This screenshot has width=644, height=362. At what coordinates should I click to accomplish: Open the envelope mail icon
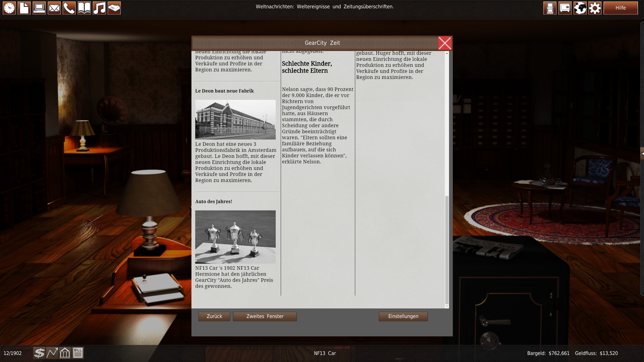[x=54, y=8]
